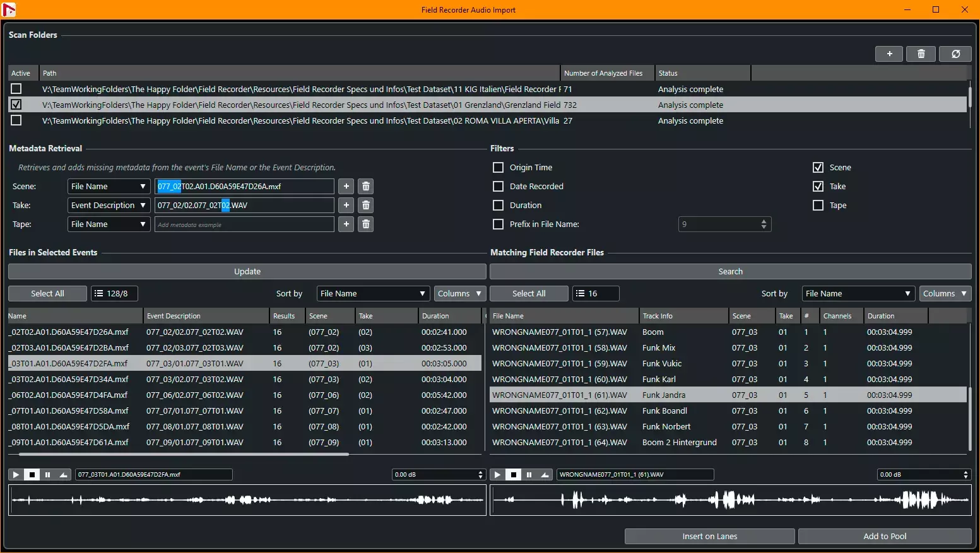Add metadata example for the Scene row
The image size is (980, 553).
346,187
